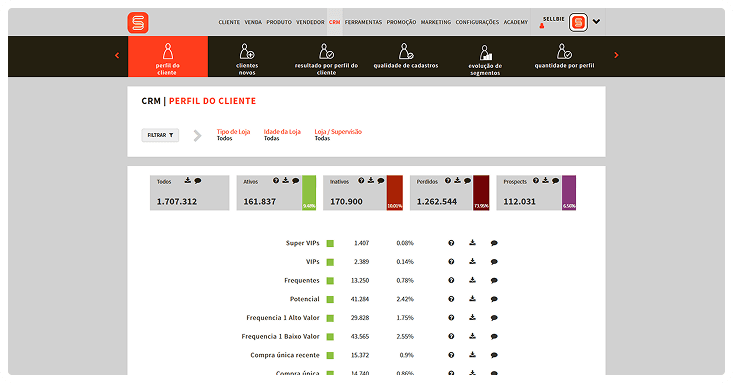The height and width of the screenshot is (383, 733).
Task: Open comment for Perdidos card
Action: (x=467, y=181)
